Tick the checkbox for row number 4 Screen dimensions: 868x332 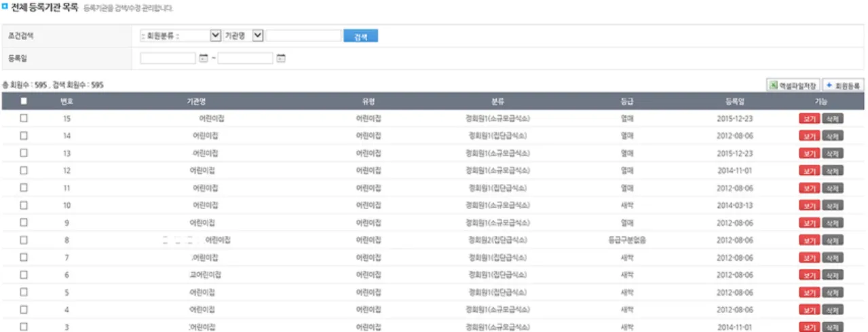[x=24, y=310]
